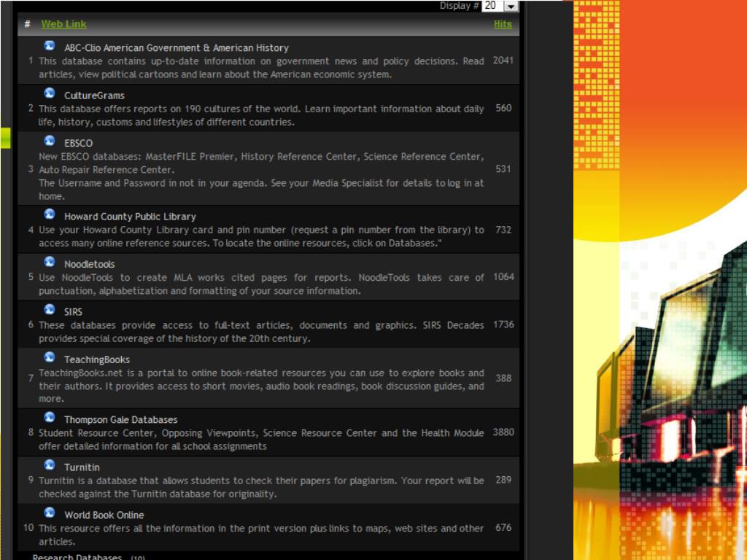
Task: Open the SIRS database link
Action: point(74,312)
